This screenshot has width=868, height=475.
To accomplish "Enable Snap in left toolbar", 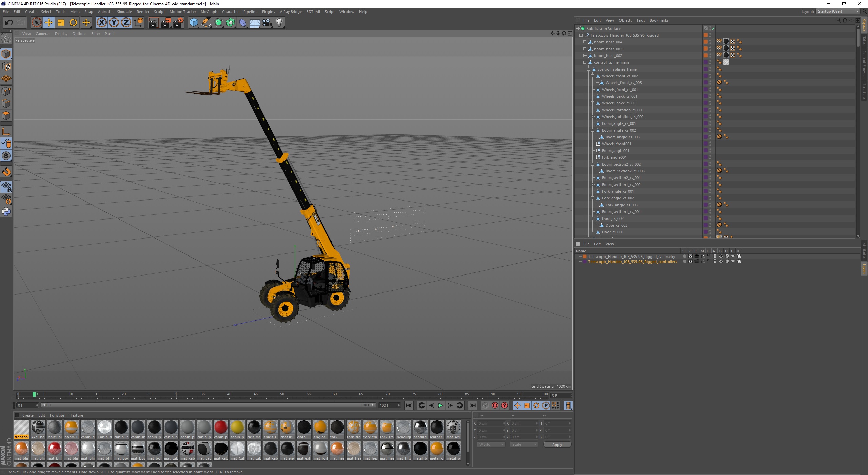I will tap(6, 172).
